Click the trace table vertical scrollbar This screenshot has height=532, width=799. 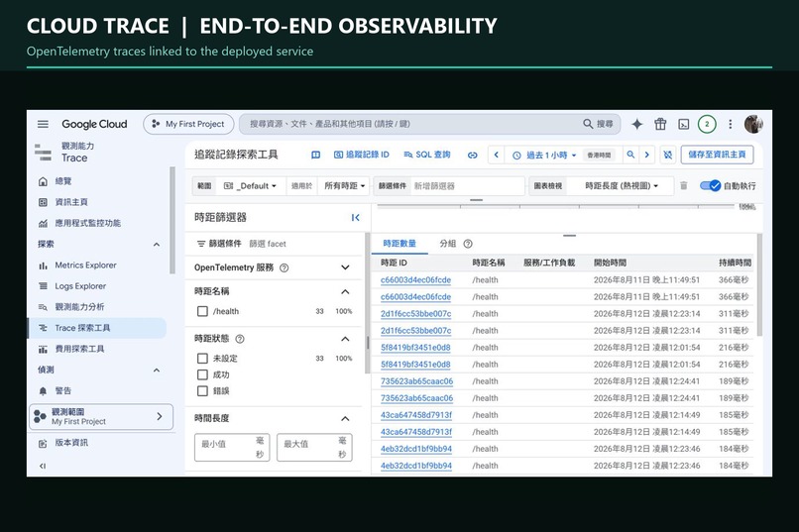coord(759,285)
